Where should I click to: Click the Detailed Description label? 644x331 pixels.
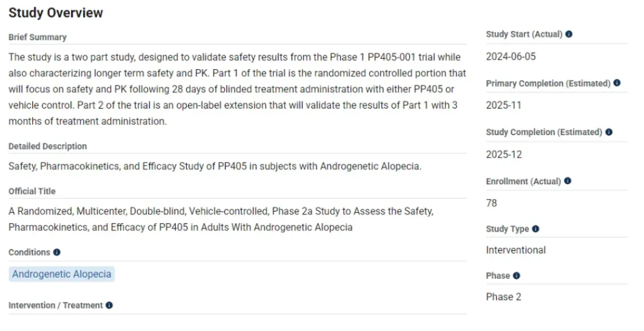tap(48, 146)
